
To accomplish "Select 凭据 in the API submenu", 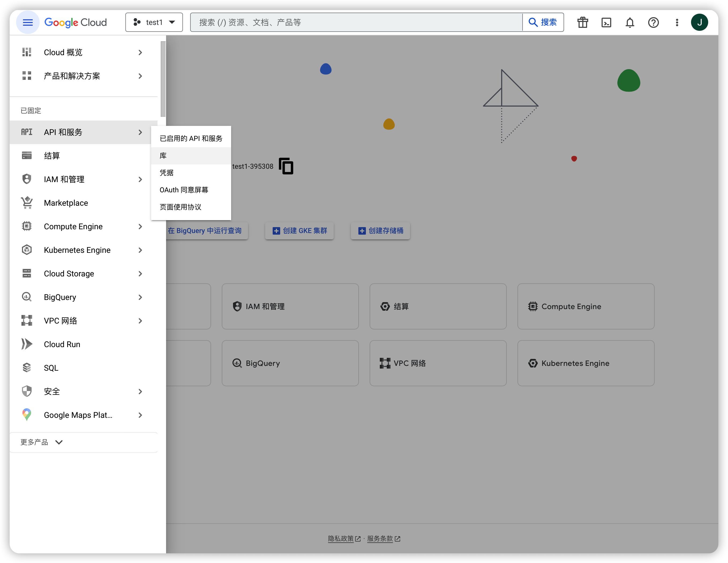I will click(191, 173).
